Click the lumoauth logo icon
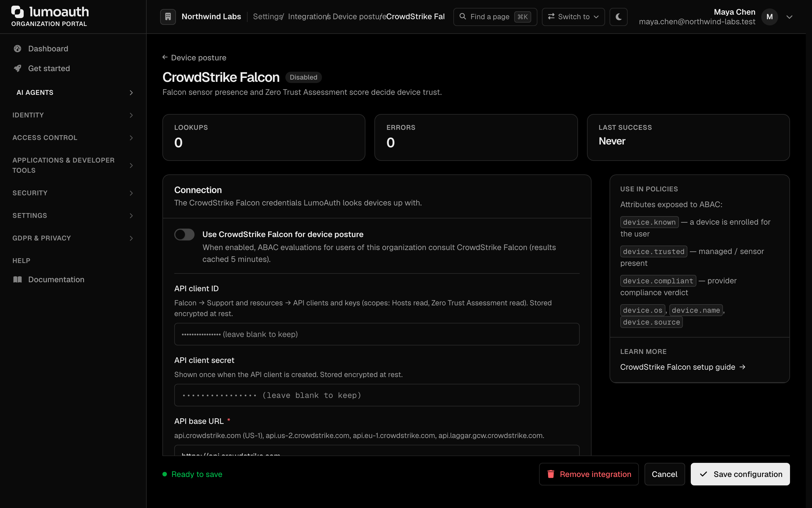The width and height of the screenshot is (812, 508). pos(17,12)
